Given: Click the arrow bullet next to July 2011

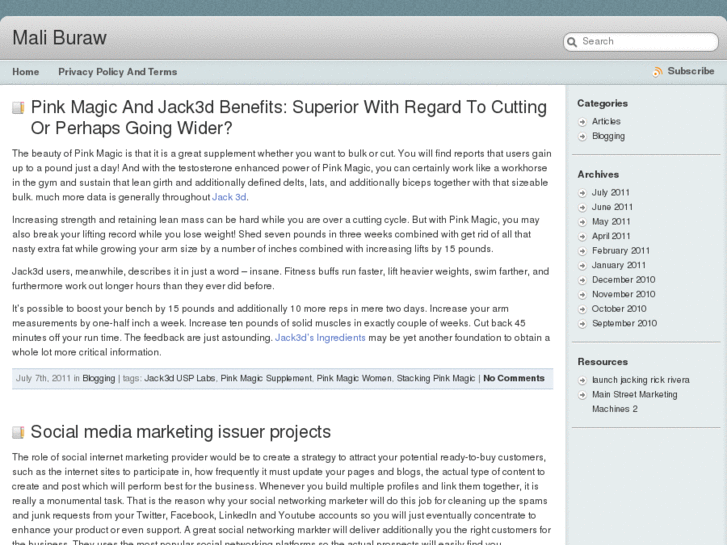Looking at the screenshot, I should [583, 193].
